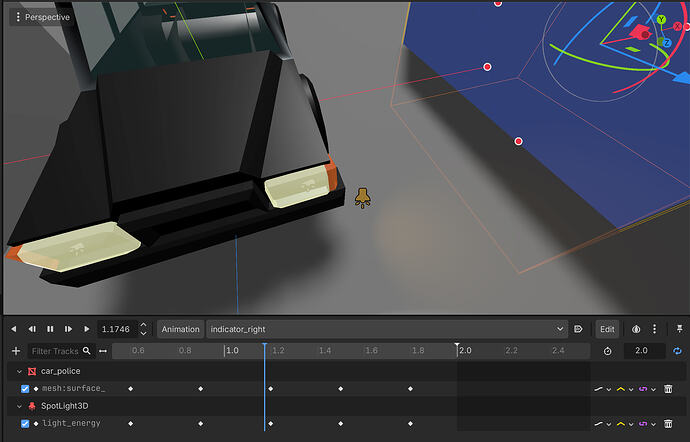This screenshot has width=690, height=442.
Task: Click the blue Z axis gizmo circle
Action: coord(667,43)
